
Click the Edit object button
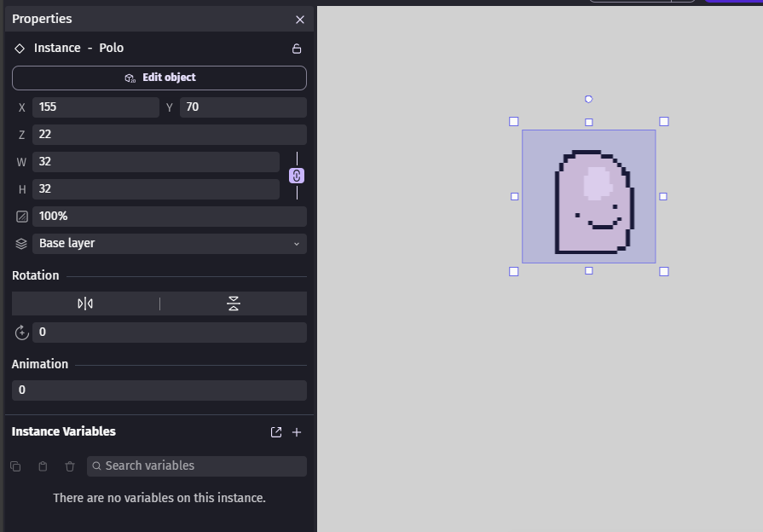(x=159, y=78)
